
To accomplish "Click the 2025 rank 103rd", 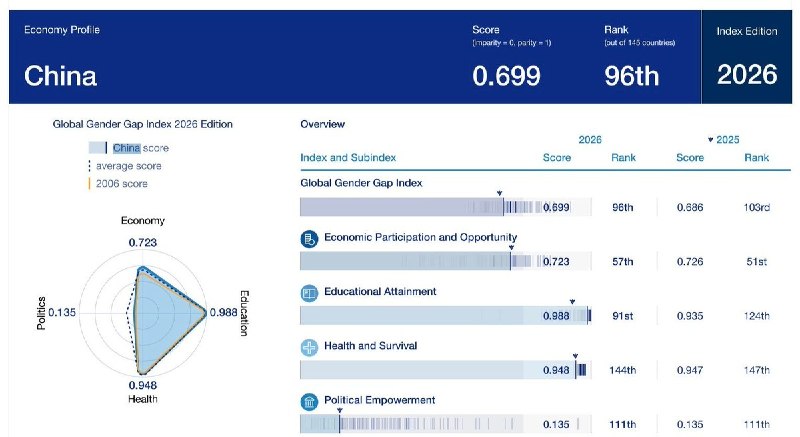I will click(x=757, y=207).
